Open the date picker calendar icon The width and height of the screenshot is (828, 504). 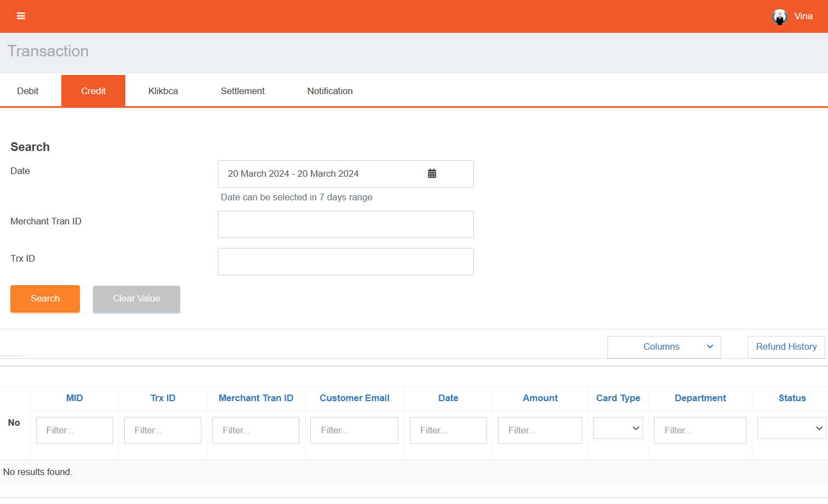pyautogui.click(x=432, y=173)
